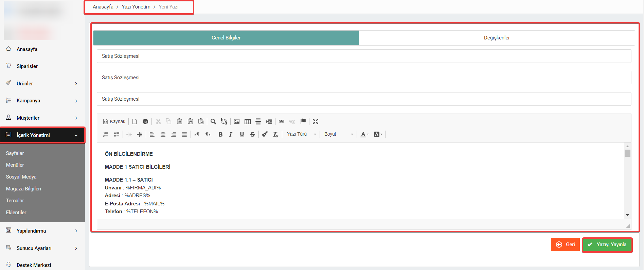Expand the Sunucu Ayarları sidebar menu
The image size is (644, 270).
tap(42, 248)
